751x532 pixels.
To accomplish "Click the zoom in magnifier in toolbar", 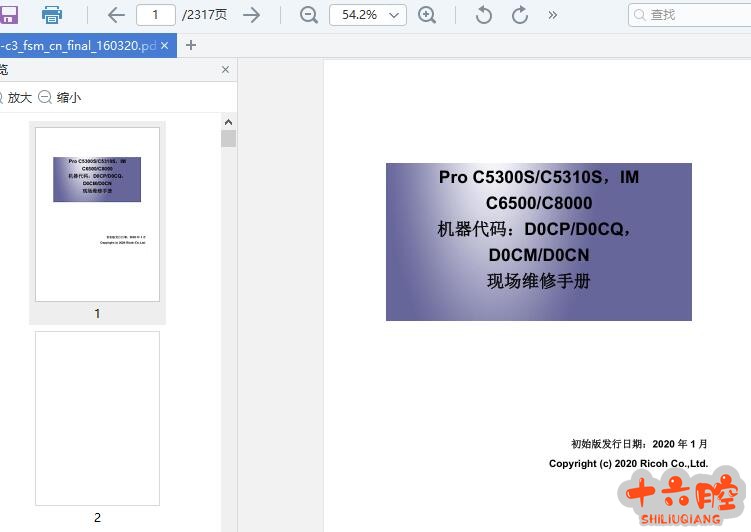I will coord(427,15).
